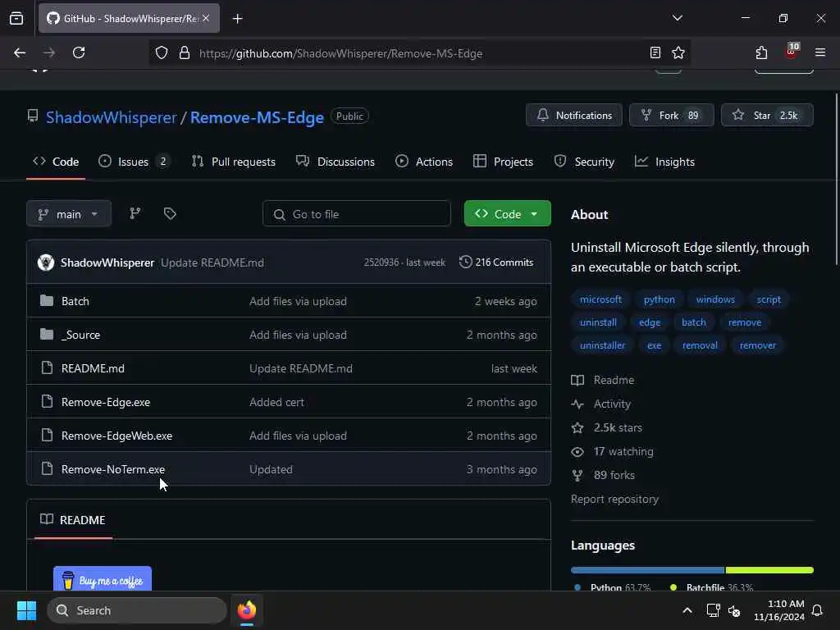The height and width of the screenshot is (630, 840).
Task: View 89 forks link
Action: point(603,475)
